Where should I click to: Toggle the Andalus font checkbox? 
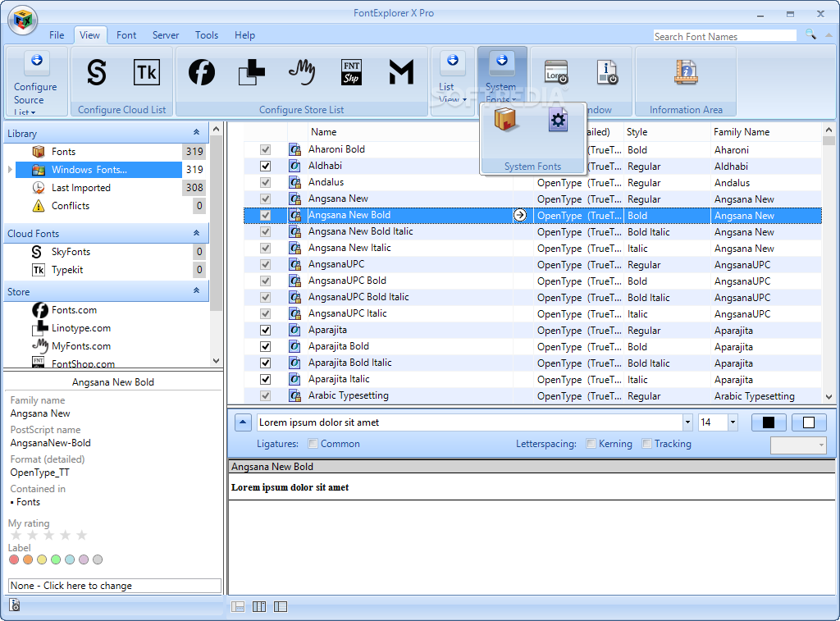(x=265, y=182)
